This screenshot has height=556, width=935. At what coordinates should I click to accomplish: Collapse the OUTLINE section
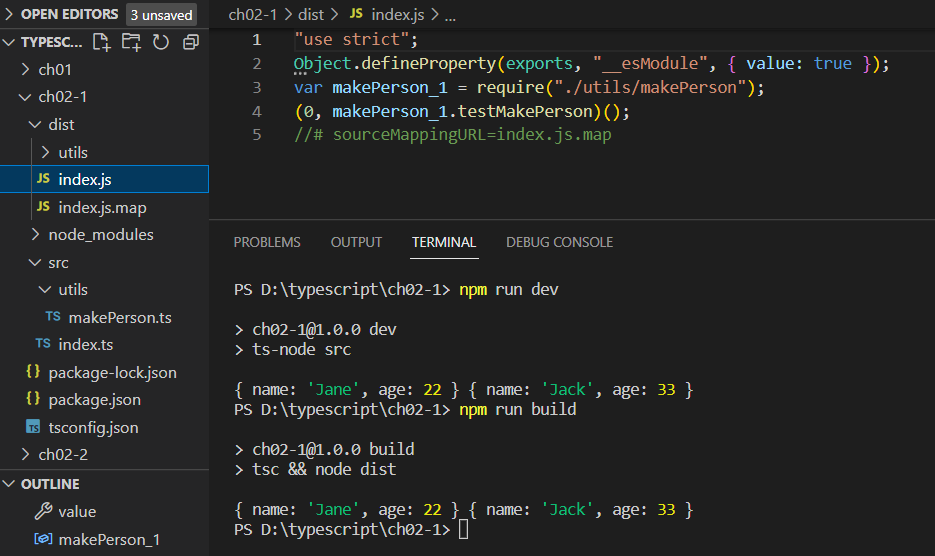pyautogui.click(x=9, y=484)
